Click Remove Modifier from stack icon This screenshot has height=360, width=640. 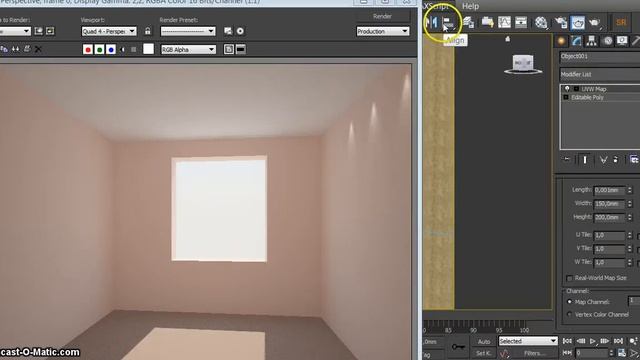tap(616, 160)
